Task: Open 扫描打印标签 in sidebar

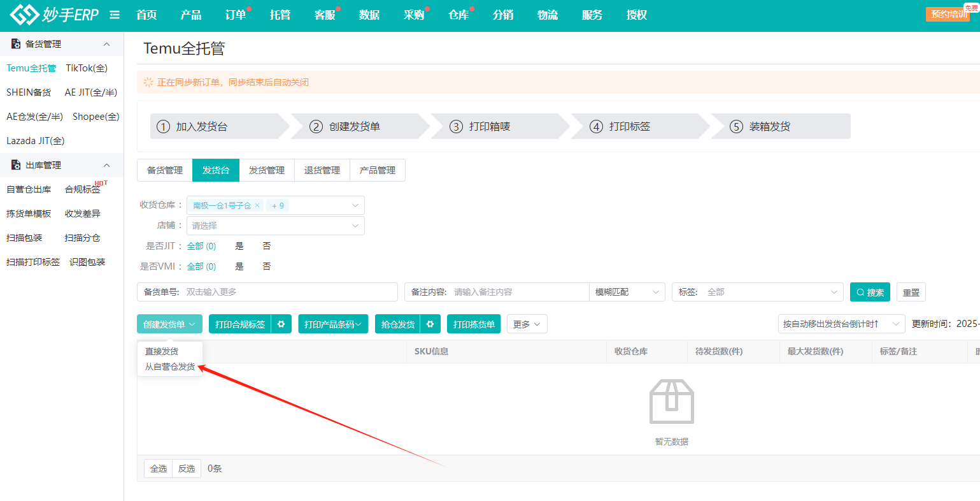Action: click(x=33, y=262)
